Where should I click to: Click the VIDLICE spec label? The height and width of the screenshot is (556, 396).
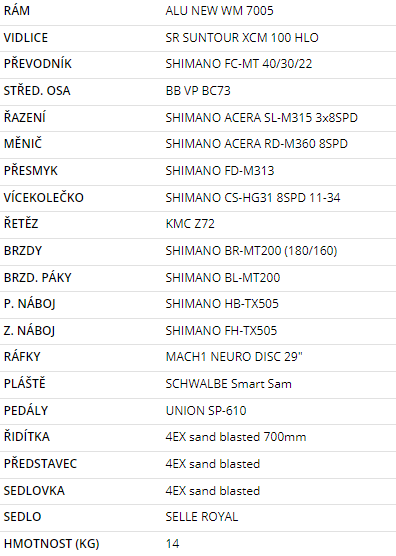pos(26,38)
